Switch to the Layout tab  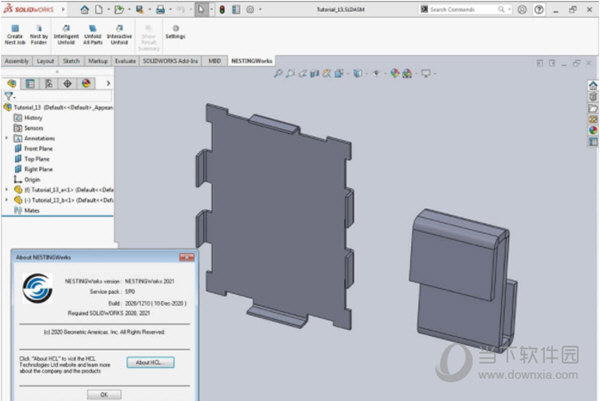45,61
